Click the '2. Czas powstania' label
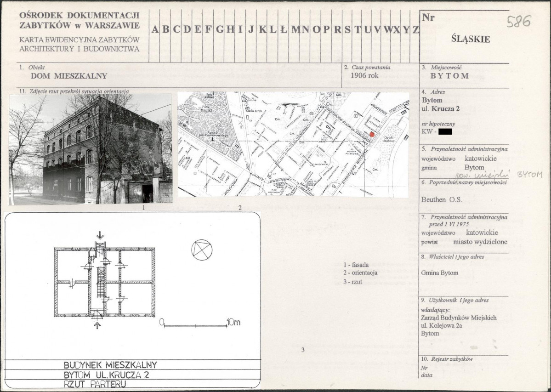Viewport: 551px width, 392px height. tap(367, 68)
